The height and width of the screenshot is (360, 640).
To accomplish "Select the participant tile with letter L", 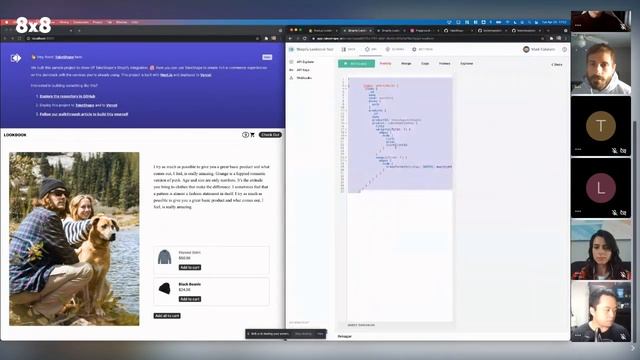I will coord(601,188).
